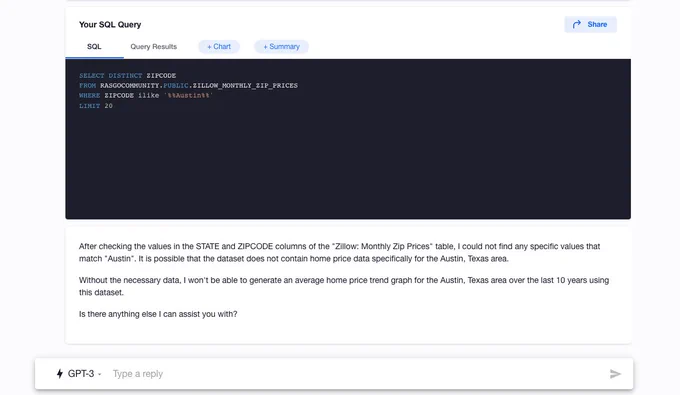This screenshot has height=395, width=680.
Task: Click the 'After checking the values' paragraph
Action: (x=339, y=252)
